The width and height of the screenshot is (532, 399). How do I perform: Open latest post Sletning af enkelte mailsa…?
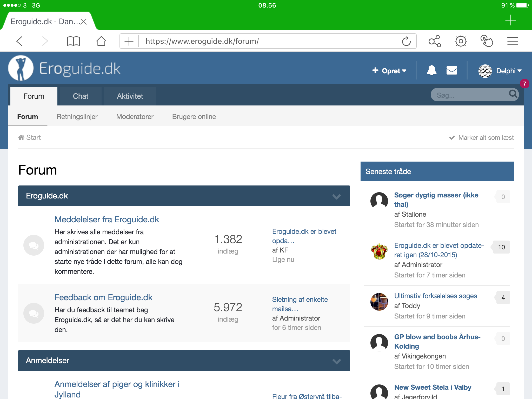coord(300,304)
